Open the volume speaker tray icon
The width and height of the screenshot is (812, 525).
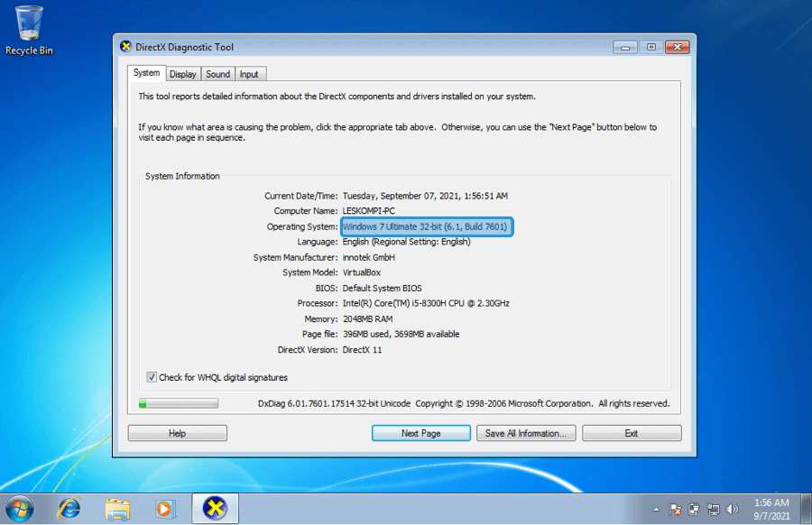tap(733, 510)
